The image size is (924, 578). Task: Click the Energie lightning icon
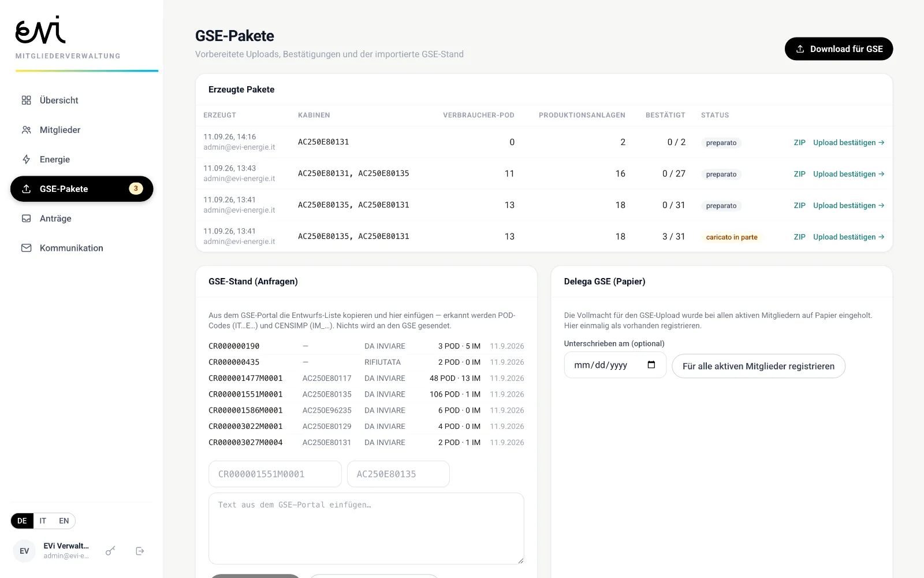(26, 160)
